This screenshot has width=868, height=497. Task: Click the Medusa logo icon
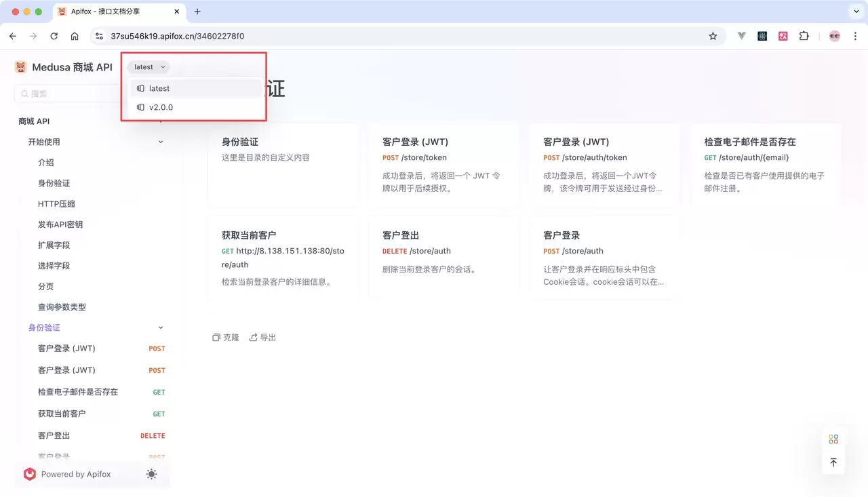click(x=21, y=67)
